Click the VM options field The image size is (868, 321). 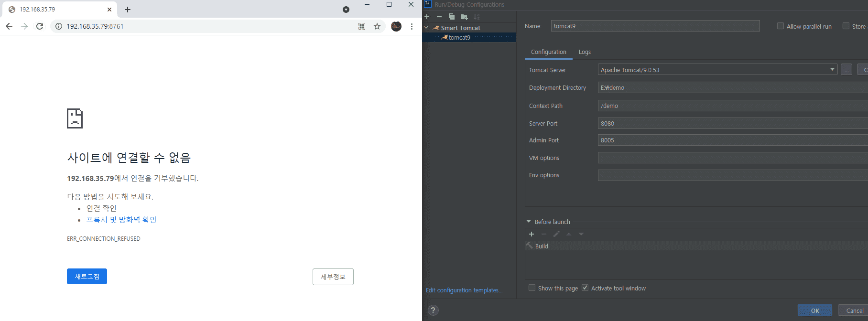click(733, 158)
